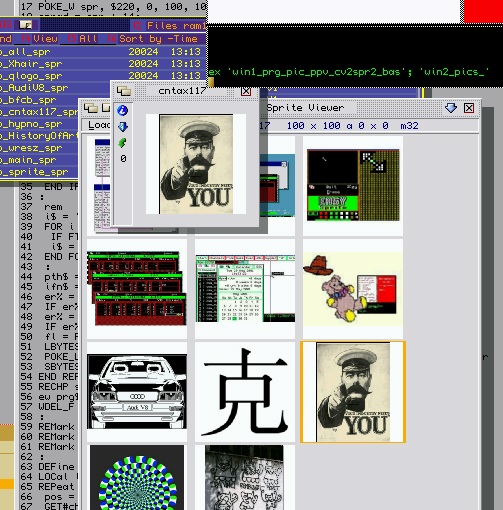Click the Load button in Sprite Viewer

tap(99, 125)
